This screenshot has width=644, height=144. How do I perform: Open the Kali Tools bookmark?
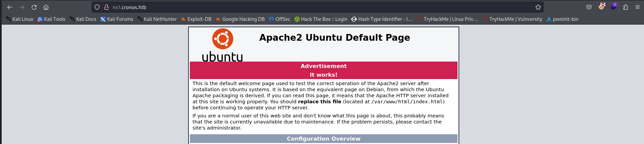tap(51, 19)
